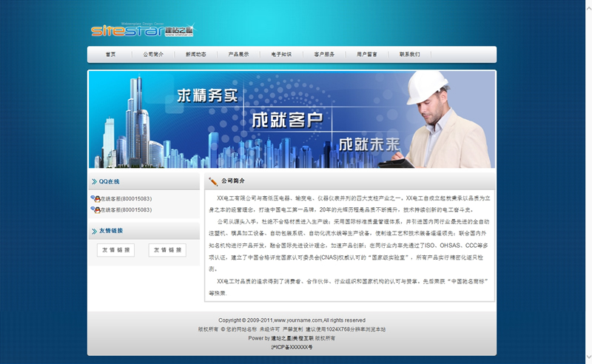Click the first QQ penguin icon

coord(95,199)
